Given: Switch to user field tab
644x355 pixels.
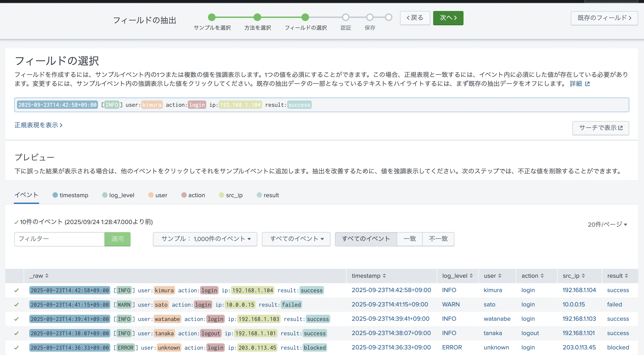Looking at the screenshot, I should 158,195.
